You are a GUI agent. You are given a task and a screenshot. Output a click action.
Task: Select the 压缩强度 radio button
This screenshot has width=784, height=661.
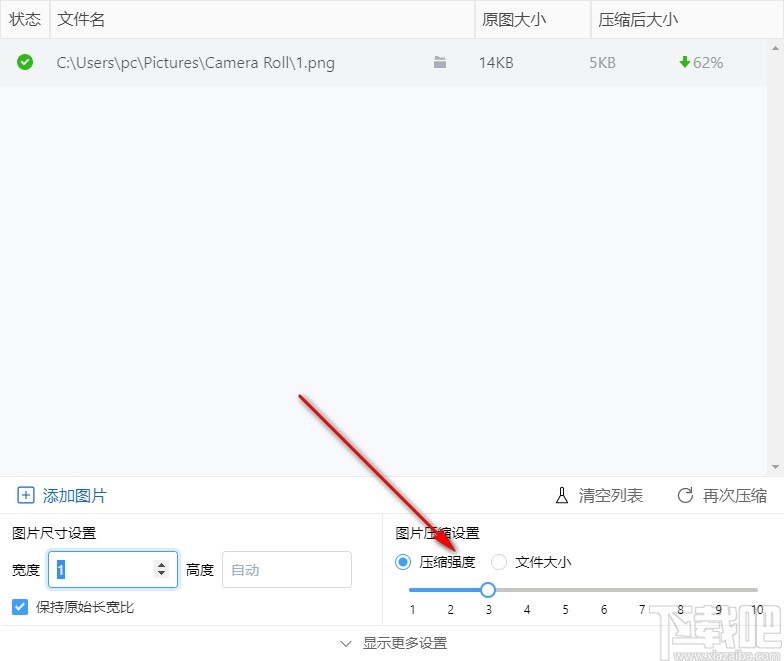[403, 562]
